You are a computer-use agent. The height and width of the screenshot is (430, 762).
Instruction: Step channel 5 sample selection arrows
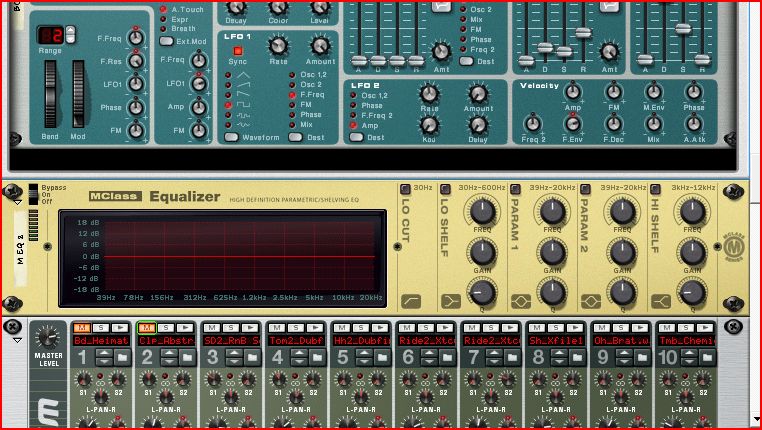[364, 358]
